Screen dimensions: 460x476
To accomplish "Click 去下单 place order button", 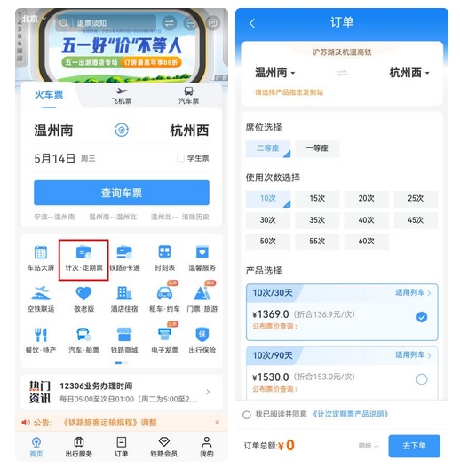I will [414, 446].
